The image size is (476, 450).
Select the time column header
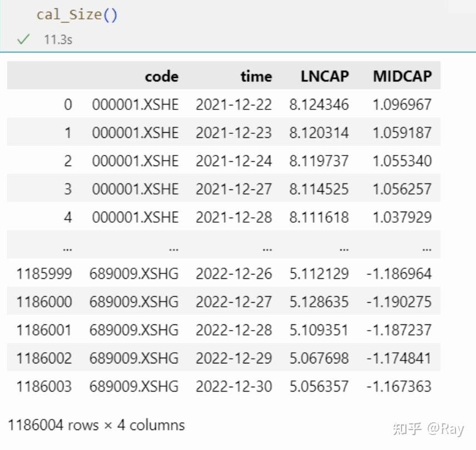pos(256,76)
